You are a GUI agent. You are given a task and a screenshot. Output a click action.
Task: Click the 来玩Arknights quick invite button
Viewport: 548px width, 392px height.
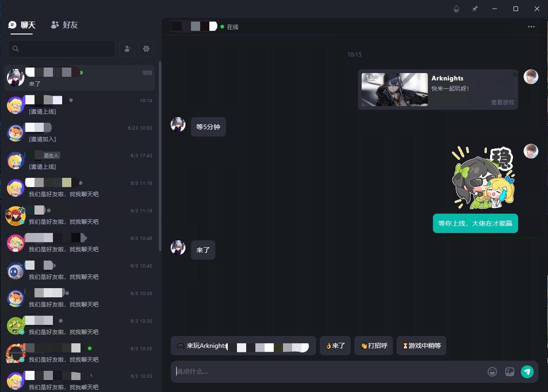coord(243,346)
